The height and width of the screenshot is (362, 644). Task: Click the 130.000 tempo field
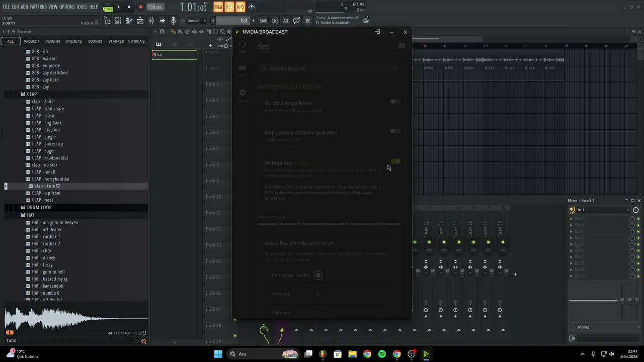[x=155, y=7]
